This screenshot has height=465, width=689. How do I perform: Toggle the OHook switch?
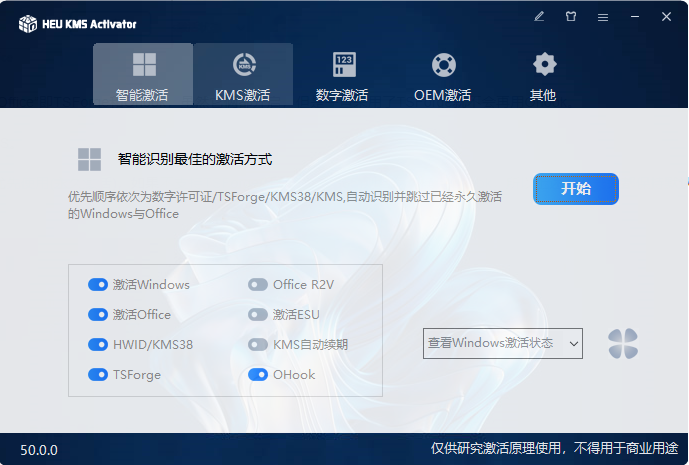pos(257,374)
